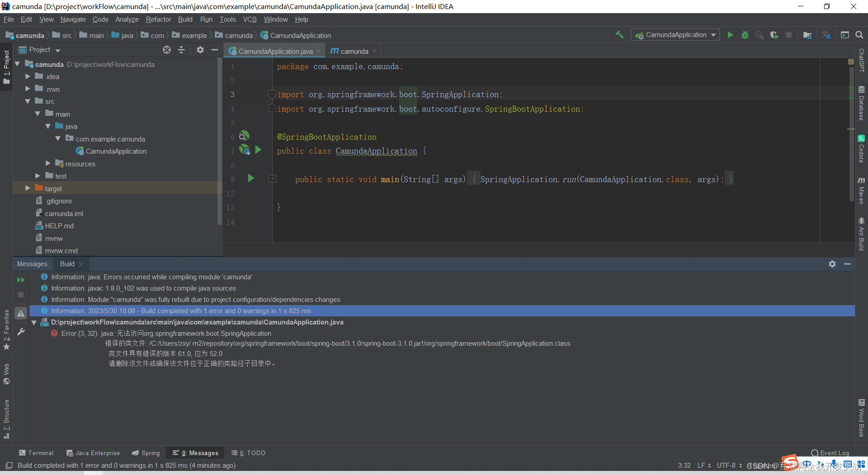Click the Project tree vertical scrollbar
Viewport: 868px width, 475px height.
click(220, 141)
